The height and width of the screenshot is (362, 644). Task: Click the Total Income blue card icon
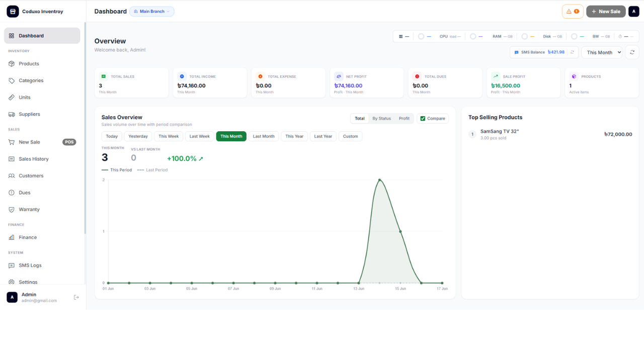(182, 76)
